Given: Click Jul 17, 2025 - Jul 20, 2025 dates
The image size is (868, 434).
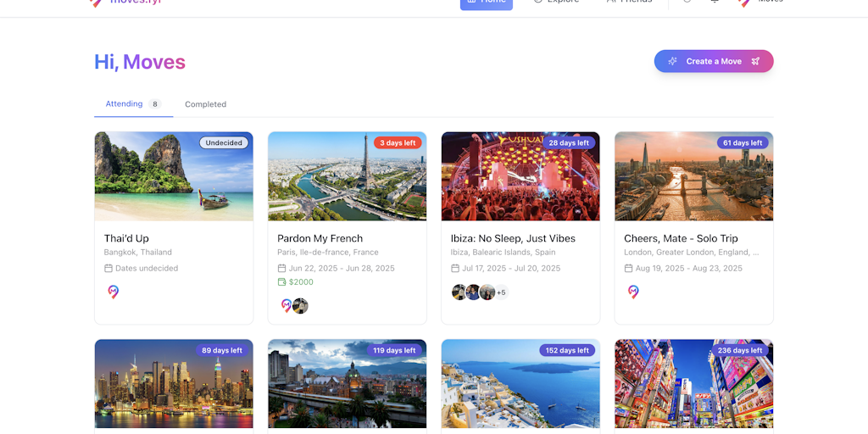Looking at the screenshot, I should click(511, 269).
